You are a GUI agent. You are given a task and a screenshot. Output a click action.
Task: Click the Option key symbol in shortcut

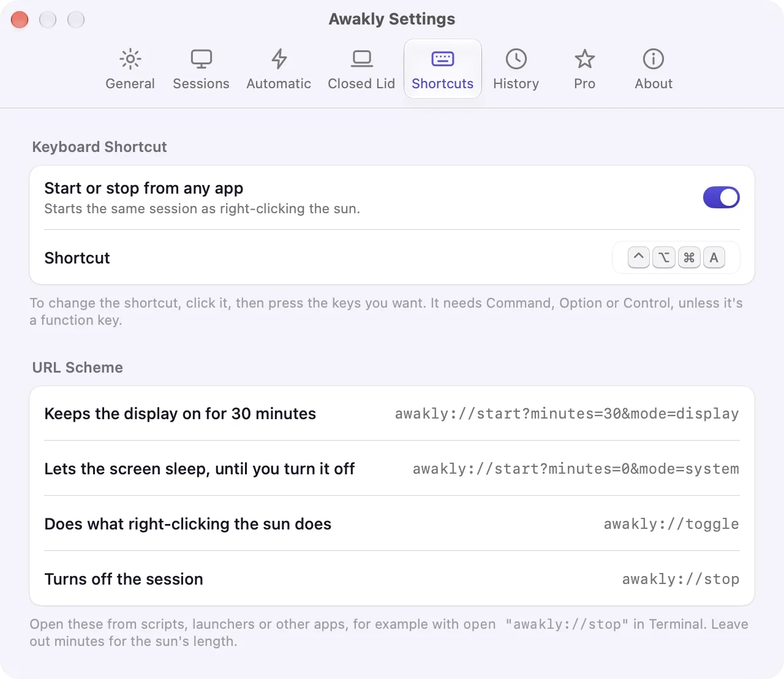pyautogui.click(x=664, y=257)
